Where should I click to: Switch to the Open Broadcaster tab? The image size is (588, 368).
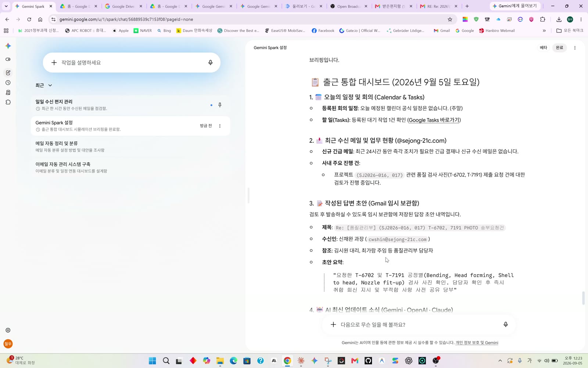[348, 6]
